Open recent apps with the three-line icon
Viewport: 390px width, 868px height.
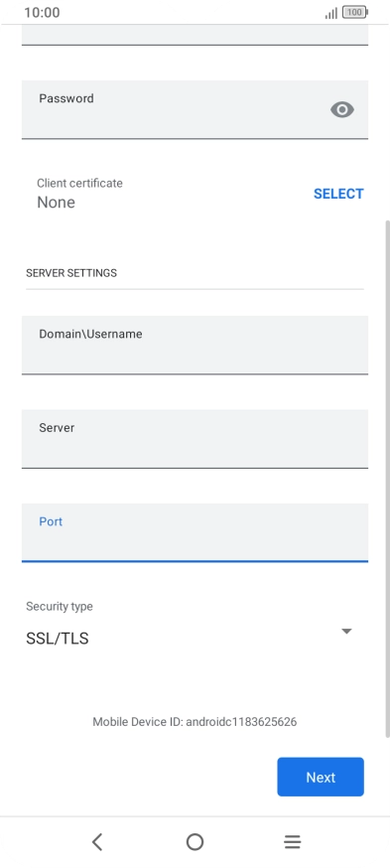292,842
